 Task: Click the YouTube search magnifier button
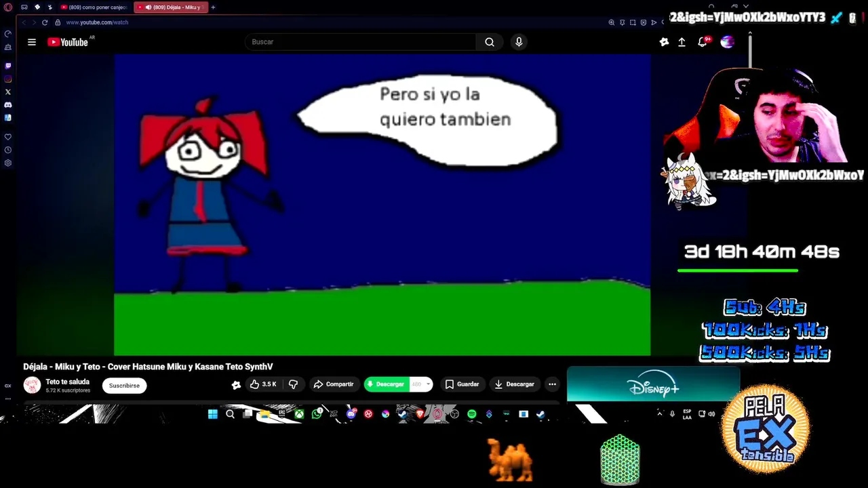[x=489, y=42]
